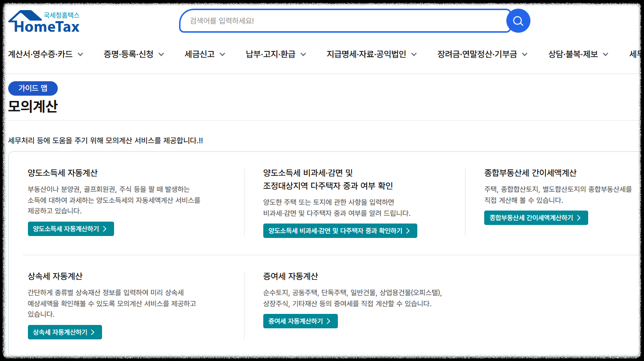This screenshot has height=361, width=644.
Task: Click the 가이드 맵 badge
Action: click(x=32, y=88)
